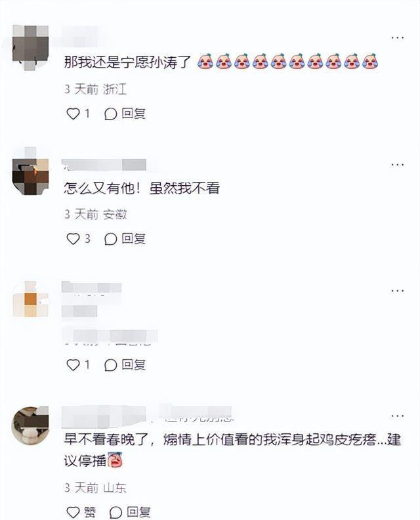Viewport: 420px width, 520px height.
Task: Open avatar of 安徽 commenter
Action: click(30, 176)
